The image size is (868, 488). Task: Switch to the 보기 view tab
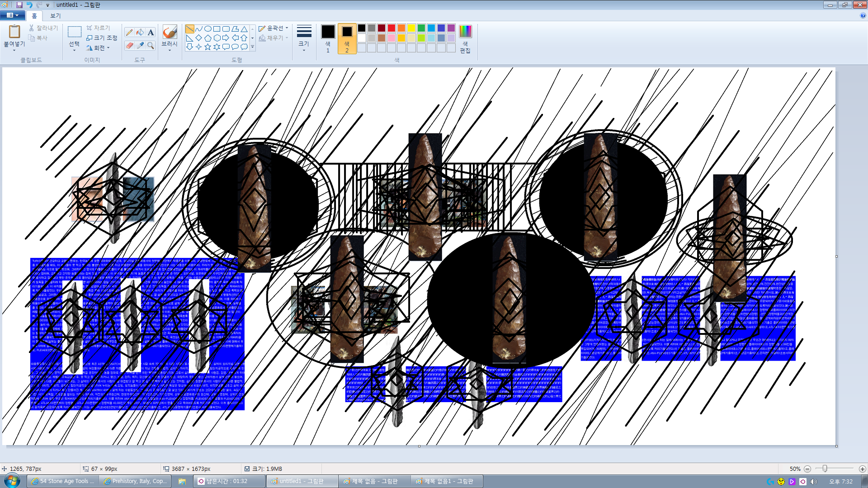55,15
